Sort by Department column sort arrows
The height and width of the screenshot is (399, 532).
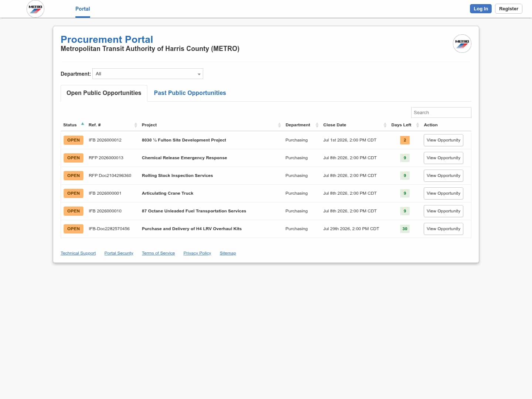coord(317,125)
